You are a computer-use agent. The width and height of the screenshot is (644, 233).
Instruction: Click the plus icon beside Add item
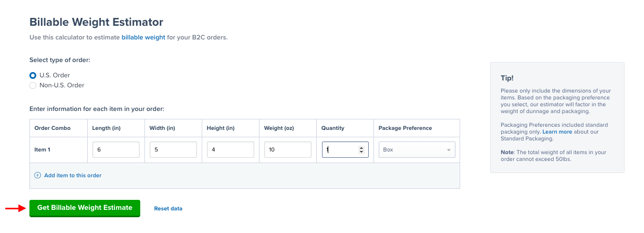click(x=37, y=175)
